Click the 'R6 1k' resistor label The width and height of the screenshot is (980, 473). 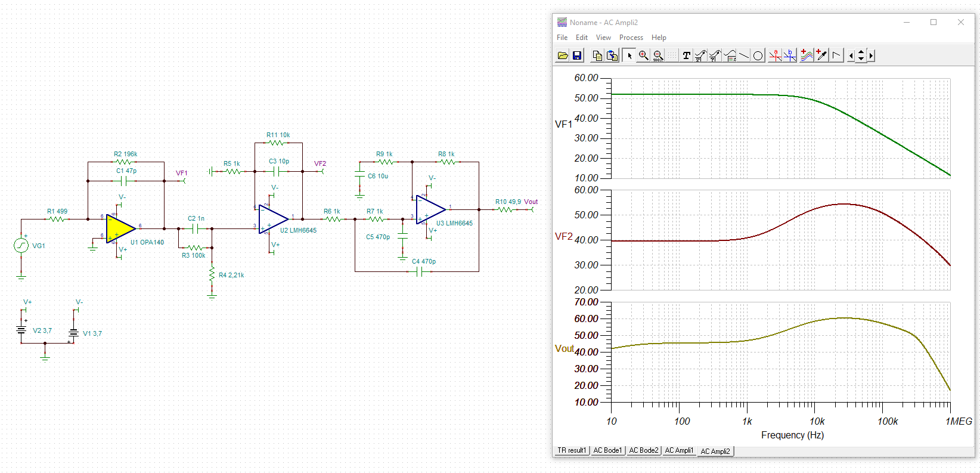[x=332, y=211]
